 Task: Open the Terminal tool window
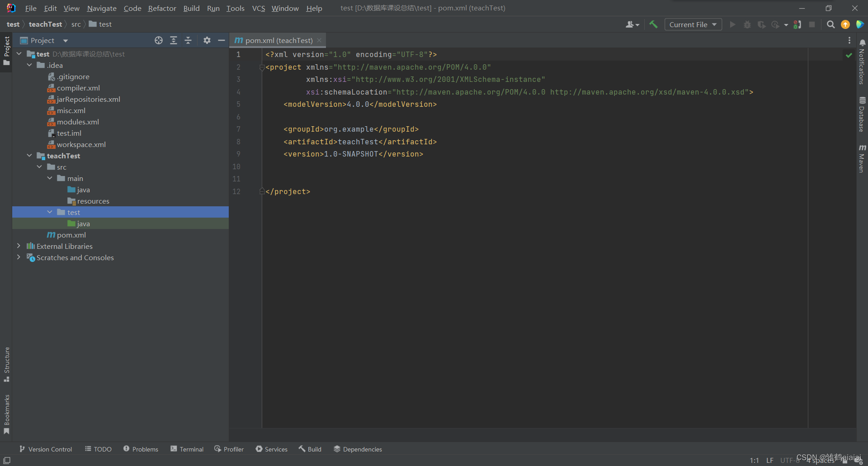tap(187, 449)
